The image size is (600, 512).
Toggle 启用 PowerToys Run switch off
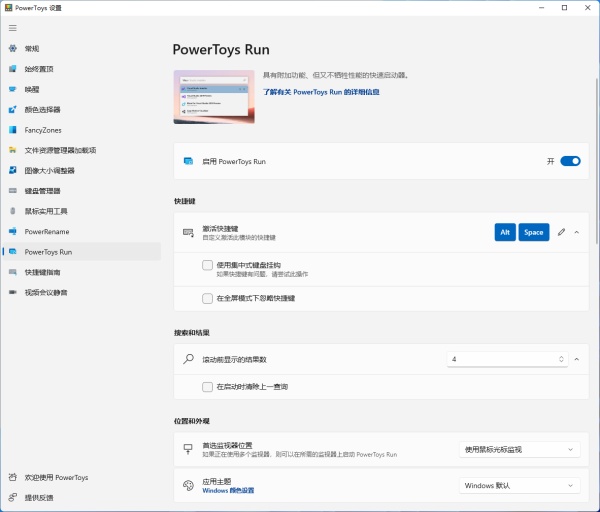(570, 161)
